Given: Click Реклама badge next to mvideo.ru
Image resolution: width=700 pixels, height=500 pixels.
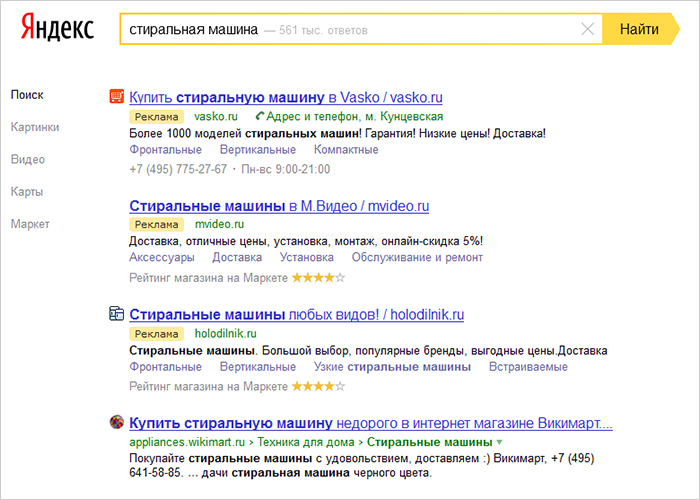Looking at the screenshot, I should [156, 225].
